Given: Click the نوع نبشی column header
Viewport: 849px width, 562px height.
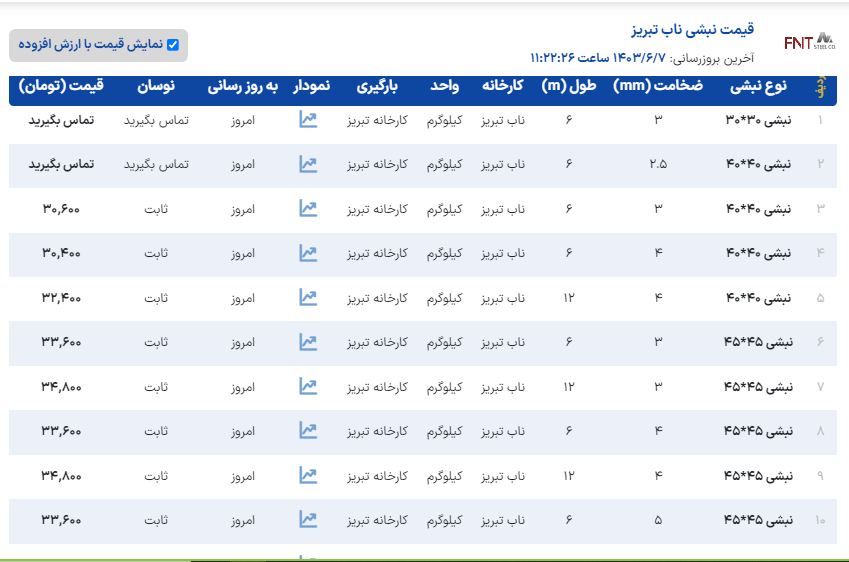Looking at the screenshot, I should coord(758,87).
